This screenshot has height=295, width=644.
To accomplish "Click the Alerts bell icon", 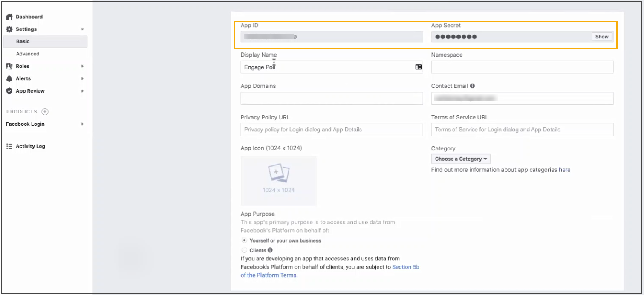I will tap(9, 78).
